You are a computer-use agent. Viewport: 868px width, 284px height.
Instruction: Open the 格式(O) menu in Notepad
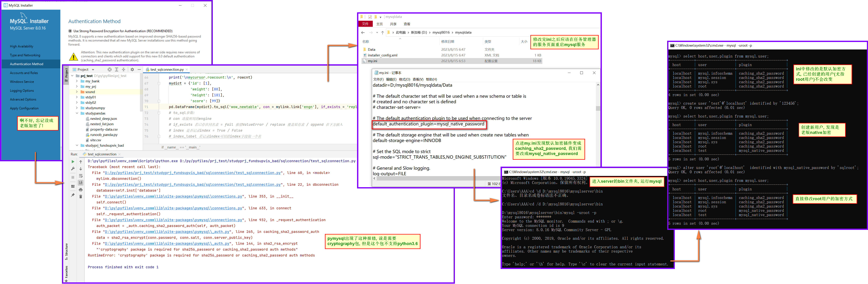point(404,79)
